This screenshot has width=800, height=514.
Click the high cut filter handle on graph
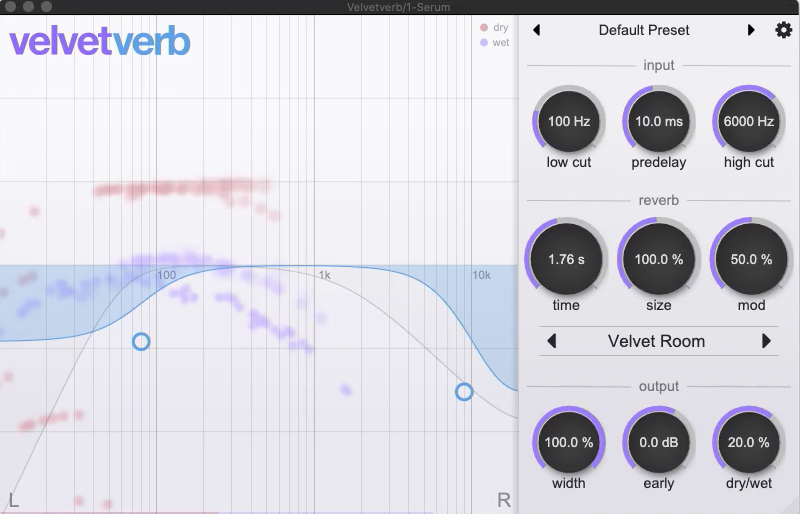(x=464, y=392)
